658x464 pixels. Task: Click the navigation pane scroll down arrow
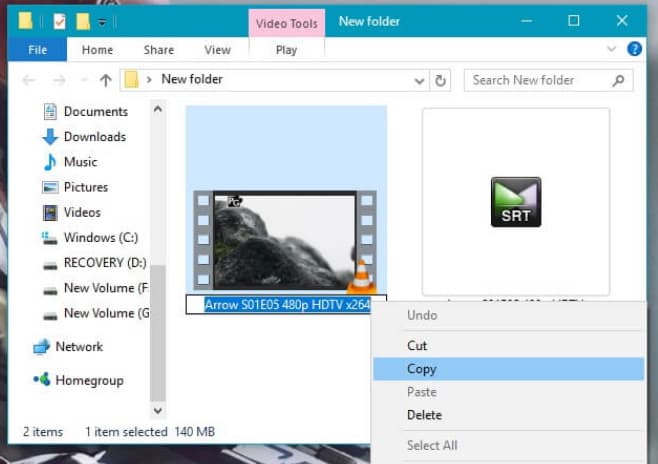click(157, 410)
